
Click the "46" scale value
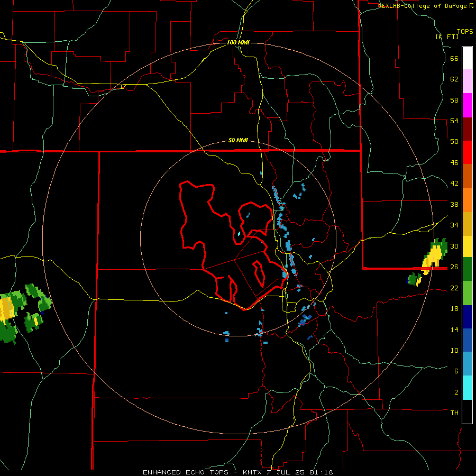454,163
